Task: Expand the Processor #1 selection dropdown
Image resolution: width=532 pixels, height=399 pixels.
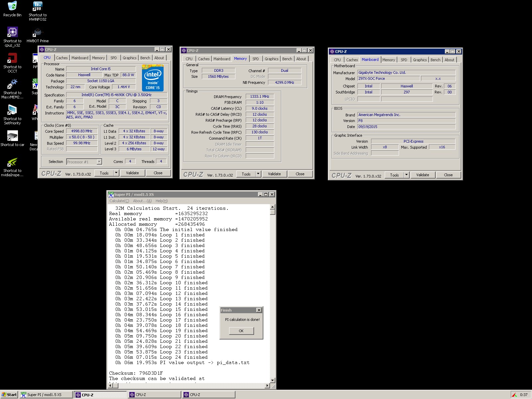Action: pos(99,162)
